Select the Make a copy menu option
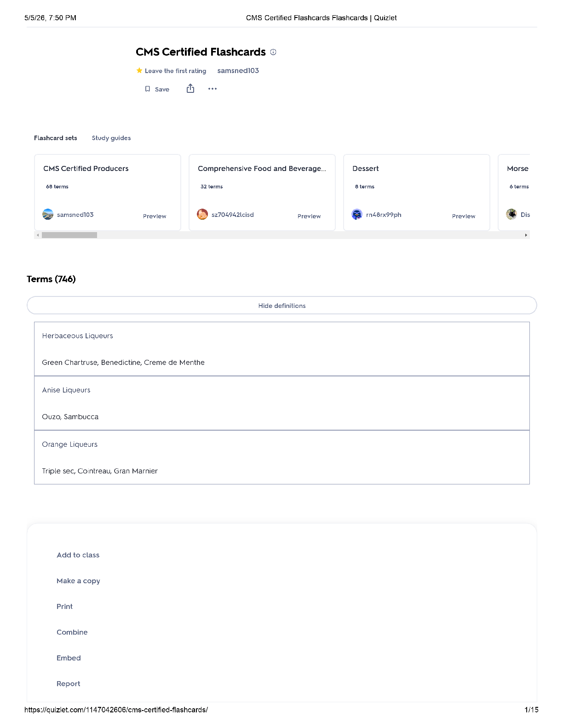Screen dimensions: 563x728 (x=78, y=580)
